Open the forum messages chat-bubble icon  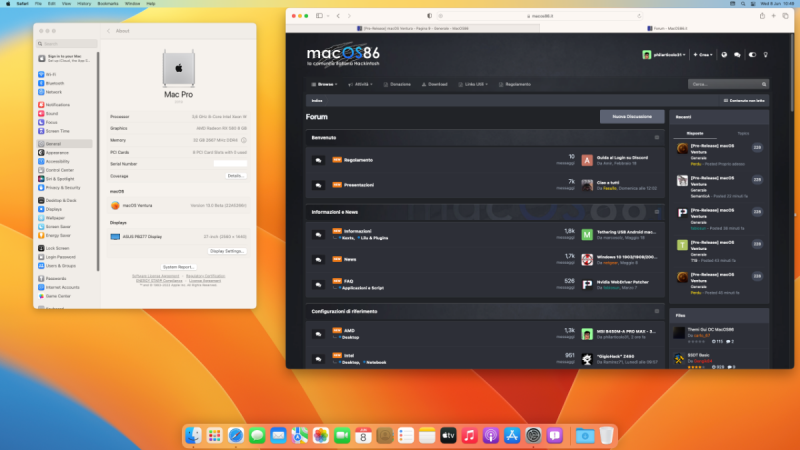point(737,55)
